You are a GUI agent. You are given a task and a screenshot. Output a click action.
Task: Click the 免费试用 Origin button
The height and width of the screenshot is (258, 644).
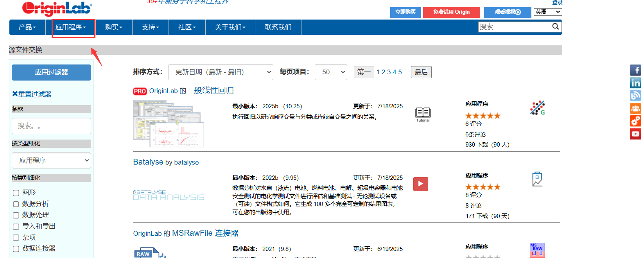tap(451, 12)
